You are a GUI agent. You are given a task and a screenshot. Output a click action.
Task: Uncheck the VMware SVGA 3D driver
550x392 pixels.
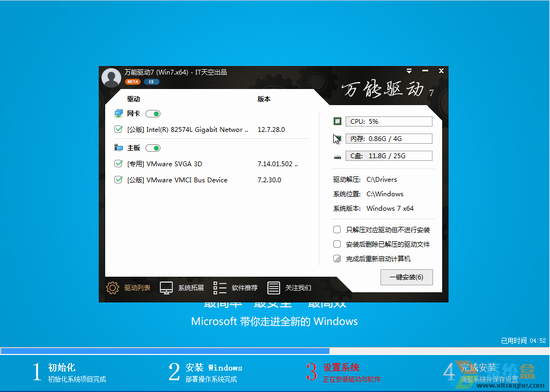119,164
